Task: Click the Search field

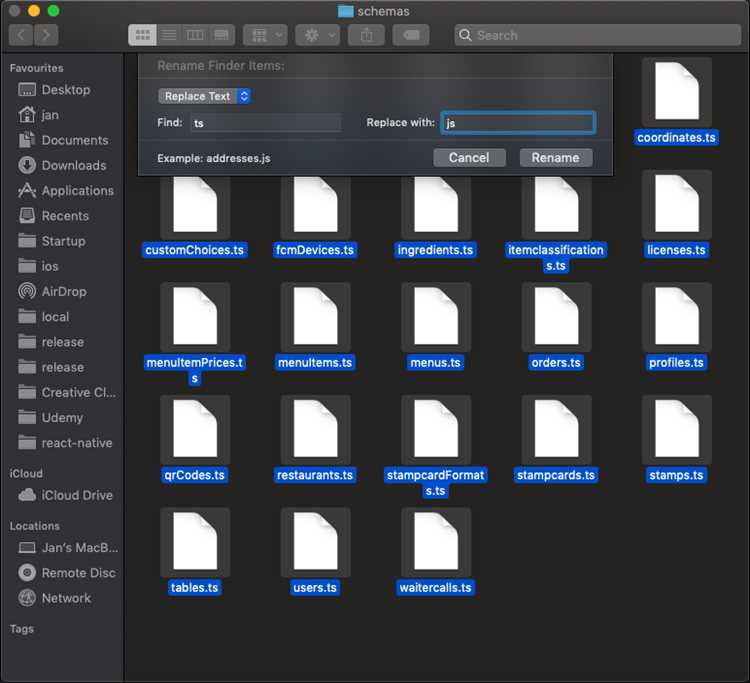Action: 597,35
